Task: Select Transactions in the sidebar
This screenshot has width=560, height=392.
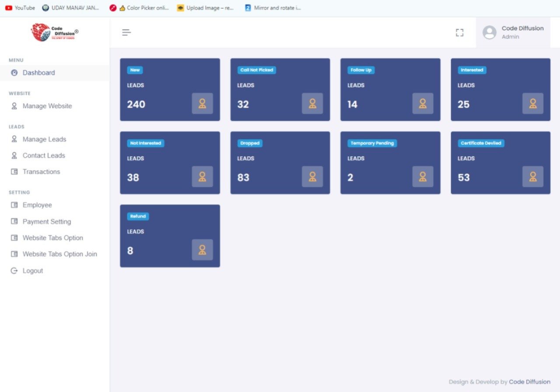Action: tap(41, 172)
